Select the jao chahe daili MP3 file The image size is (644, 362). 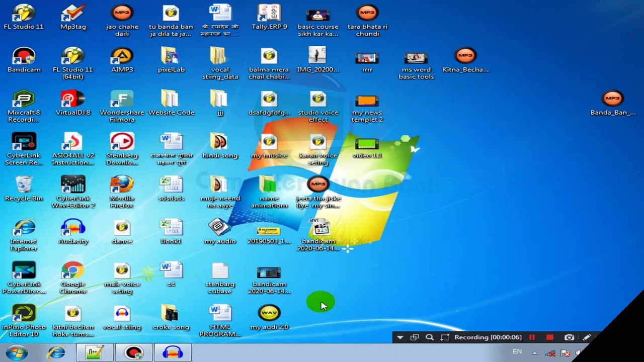point(122,21)
